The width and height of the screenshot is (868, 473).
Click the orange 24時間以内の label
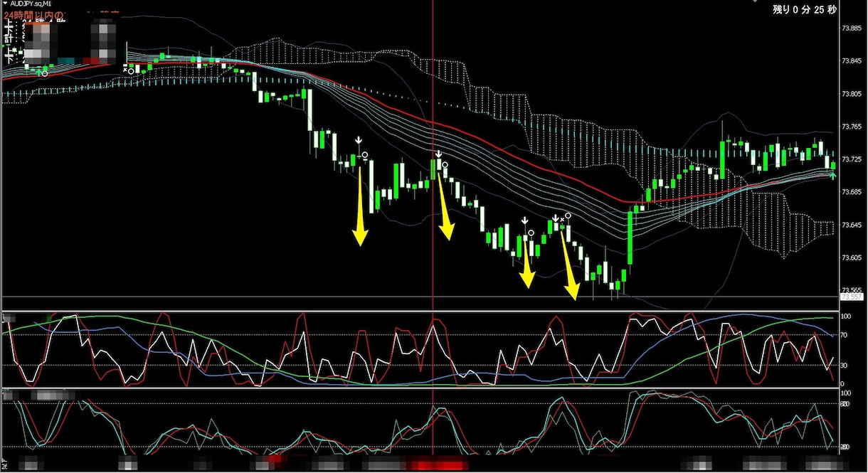pyautogui.click(x=33, y=14)
